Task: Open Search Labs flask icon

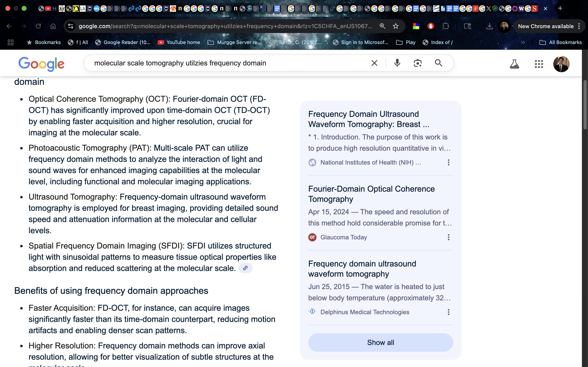Action: click(x=514, y=64)
